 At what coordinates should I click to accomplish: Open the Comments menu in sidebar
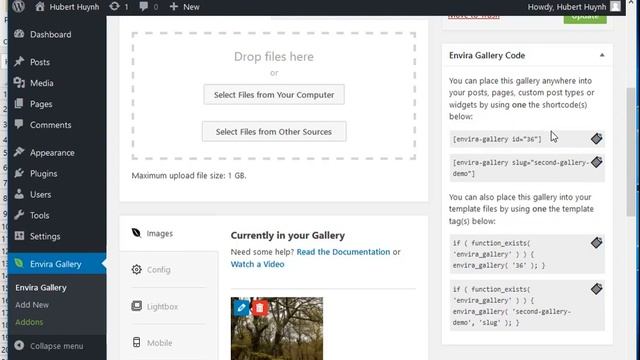pos(50,125)
